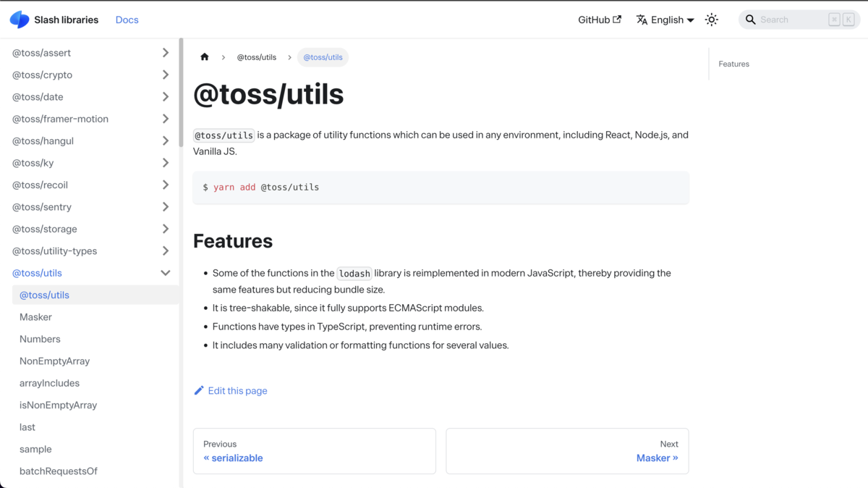Click the @toss/utils breadcrumb chip
868x488 pixels.
(323, 56)
